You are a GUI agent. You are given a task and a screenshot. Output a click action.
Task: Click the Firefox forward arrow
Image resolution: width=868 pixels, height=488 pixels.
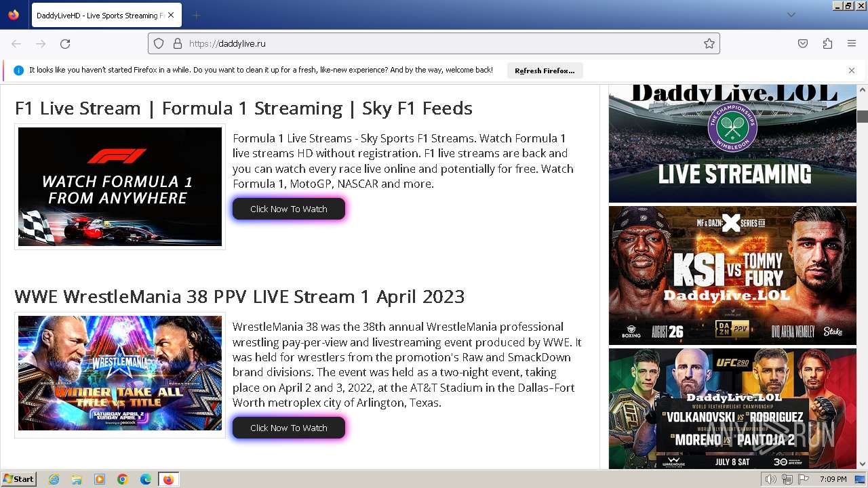(41, 43)
